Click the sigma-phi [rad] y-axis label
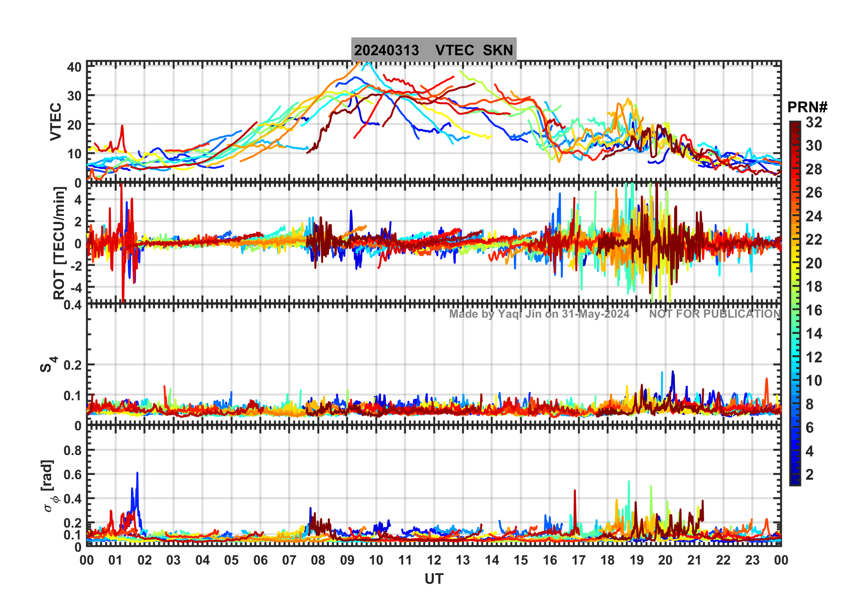The height and width of the screenshot is (607, 868). [x=48, y=486]
